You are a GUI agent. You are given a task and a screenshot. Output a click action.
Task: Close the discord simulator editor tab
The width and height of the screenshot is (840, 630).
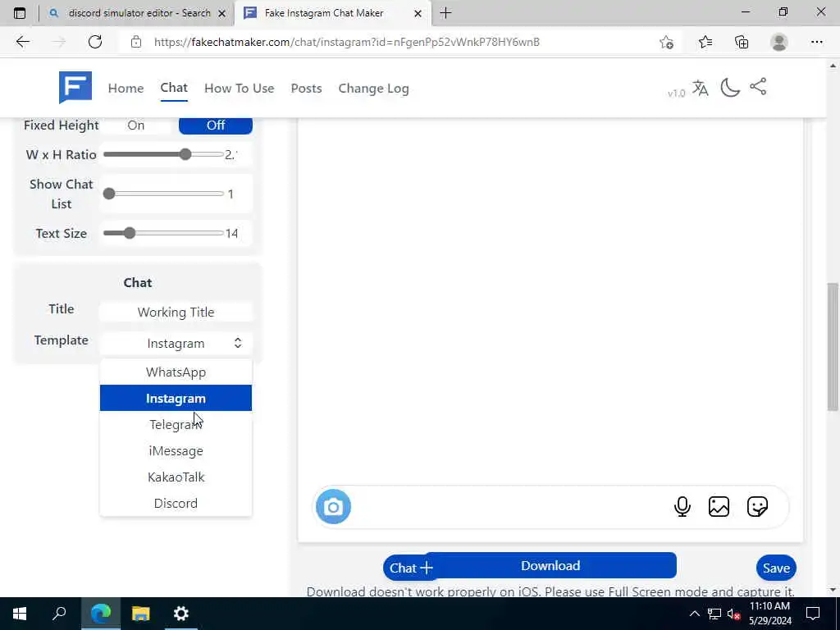click(221, 13)
